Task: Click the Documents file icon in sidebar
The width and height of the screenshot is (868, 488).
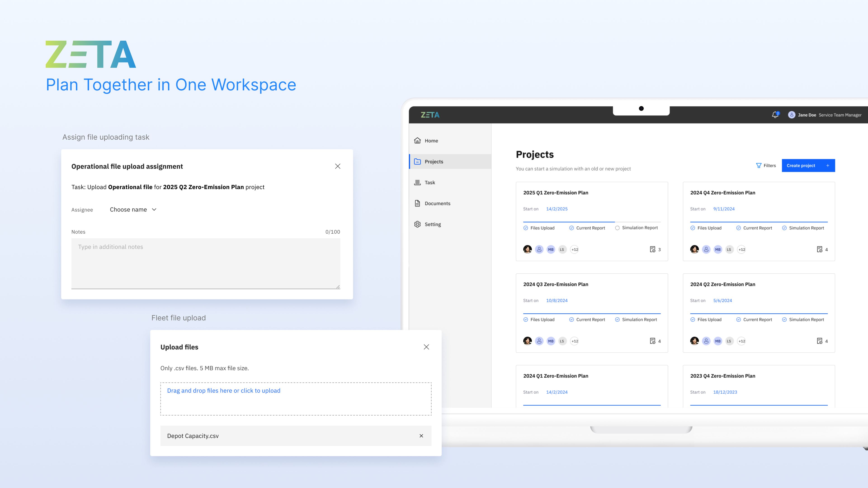Action: point(417,203)
